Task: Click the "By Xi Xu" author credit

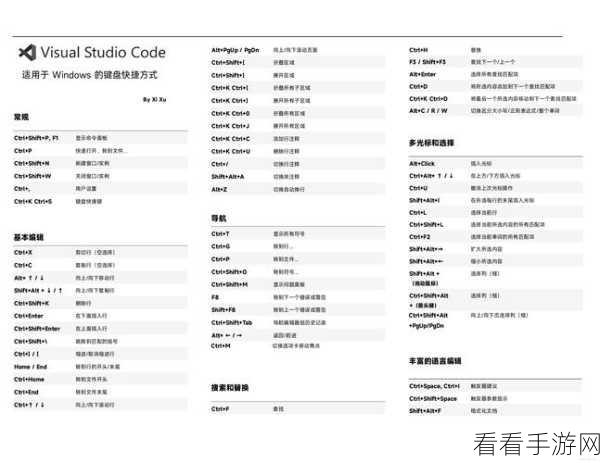Action: [x=155, y=99]
